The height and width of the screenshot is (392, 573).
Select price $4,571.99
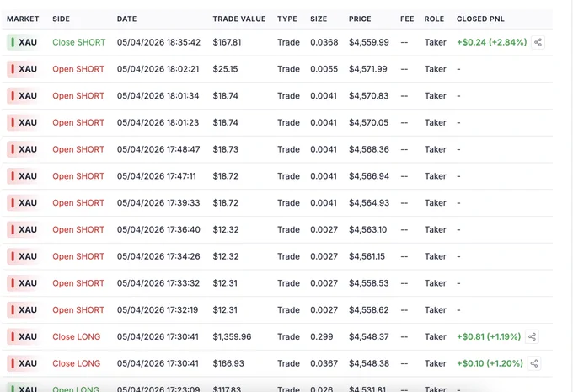[x=368, y=69]
